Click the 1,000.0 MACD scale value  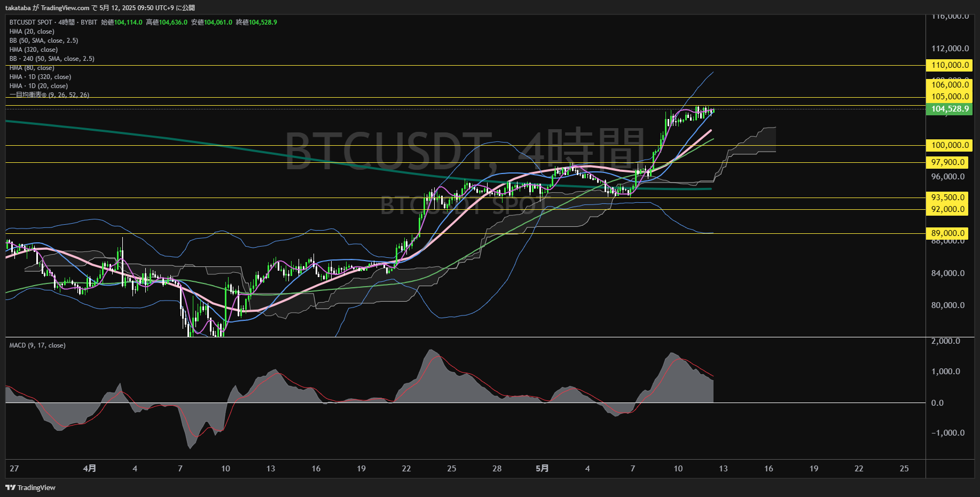[x=946, y=372]
